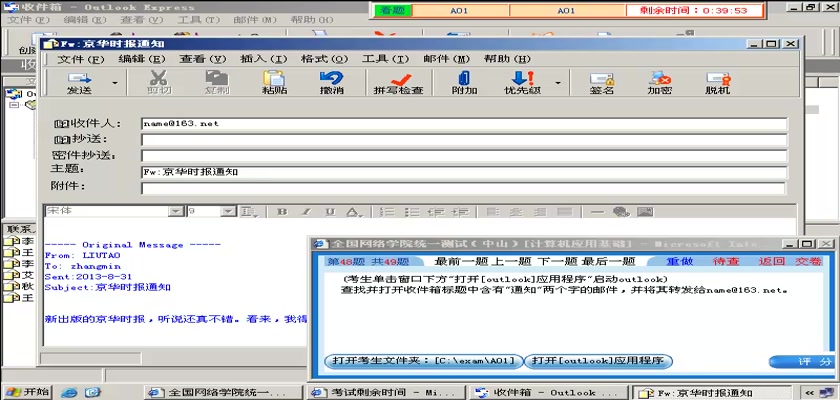The image size is (840, 400).
Task: Mark question with 待查
Action: (726, 261)
